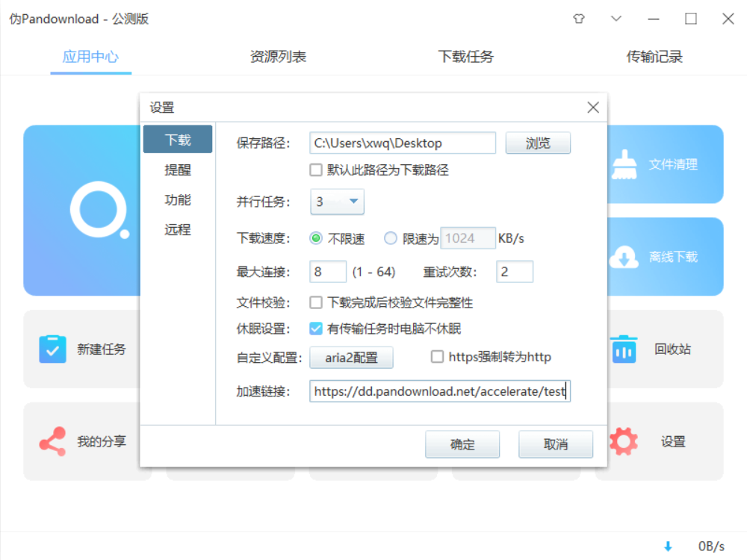Enable default download path checkbox
This screenshot has height=560, width=747.
click(x=316, y=170)
